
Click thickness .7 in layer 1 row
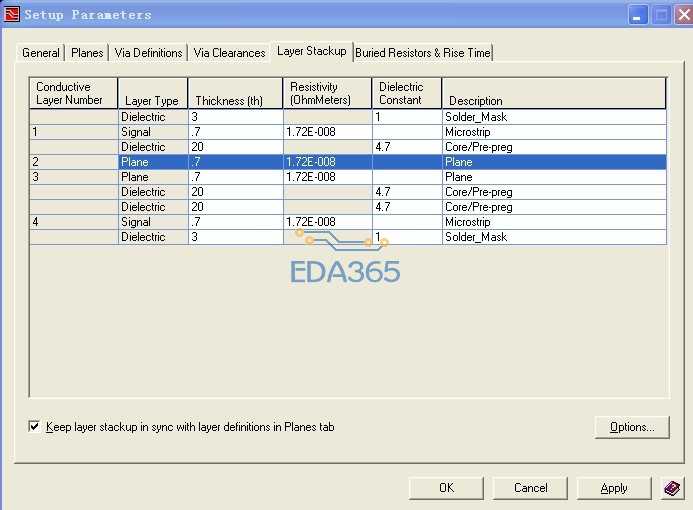point(236,132)
